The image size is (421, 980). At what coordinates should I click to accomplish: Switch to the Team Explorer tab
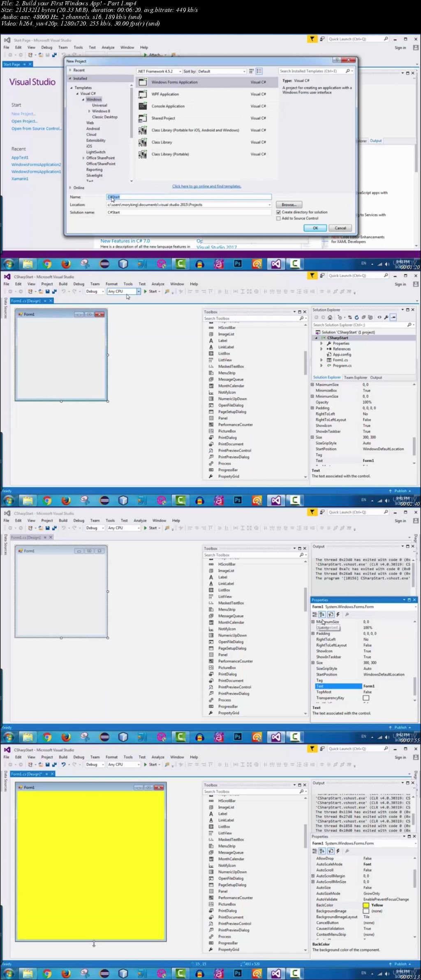(x=356, y=377)
